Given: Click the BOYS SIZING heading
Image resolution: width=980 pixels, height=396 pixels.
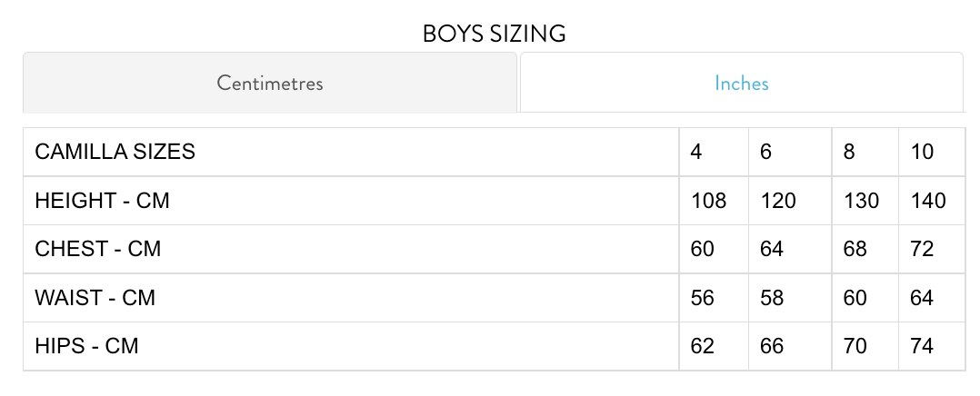Looking at the screenshot, I should 494,34.
